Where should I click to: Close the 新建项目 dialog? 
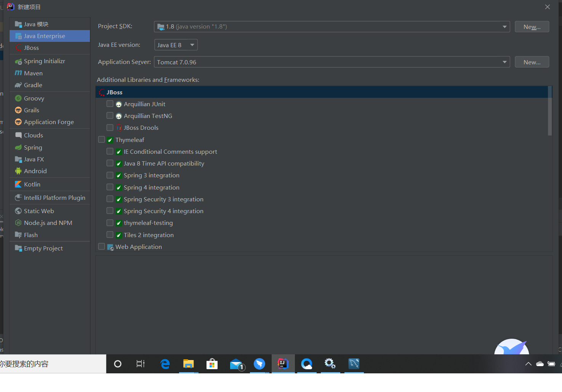coord(548,7)
